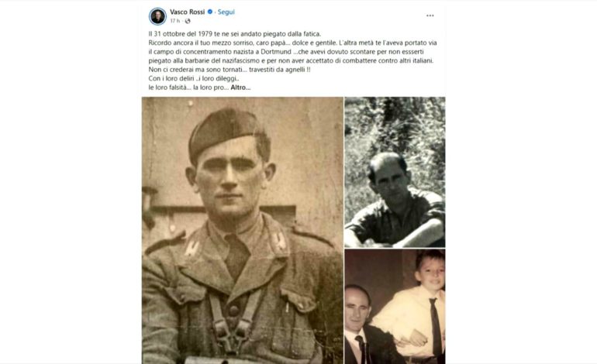Follow the page via Segui link

click(226, 12)
